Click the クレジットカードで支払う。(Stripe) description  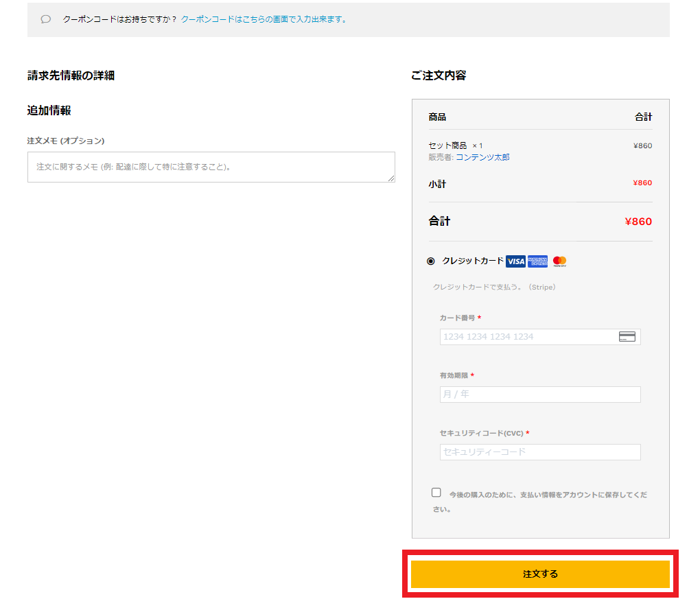click(x=494, y=287)
